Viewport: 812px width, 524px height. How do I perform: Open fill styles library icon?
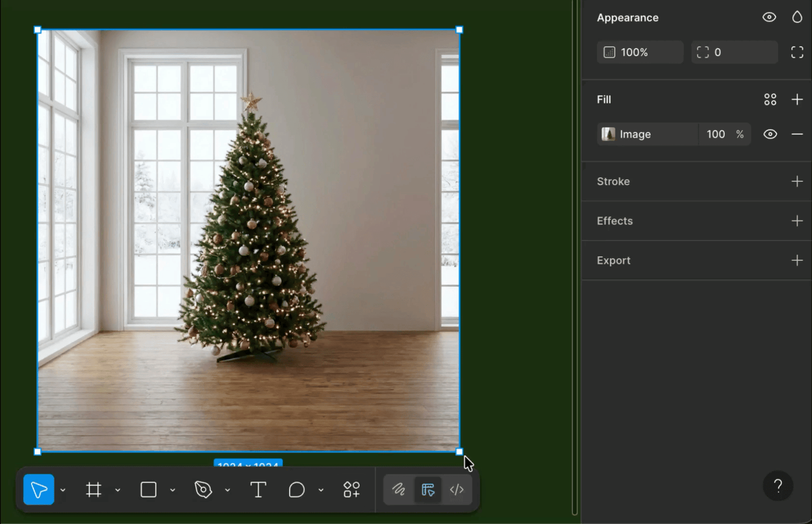point(770,99)
